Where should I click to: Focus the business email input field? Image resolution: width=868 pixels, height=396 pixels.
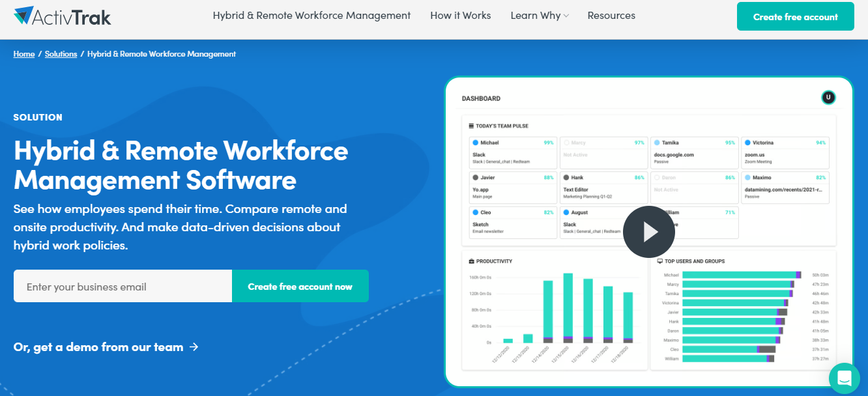pyautogui.click(x=123, y=286)
